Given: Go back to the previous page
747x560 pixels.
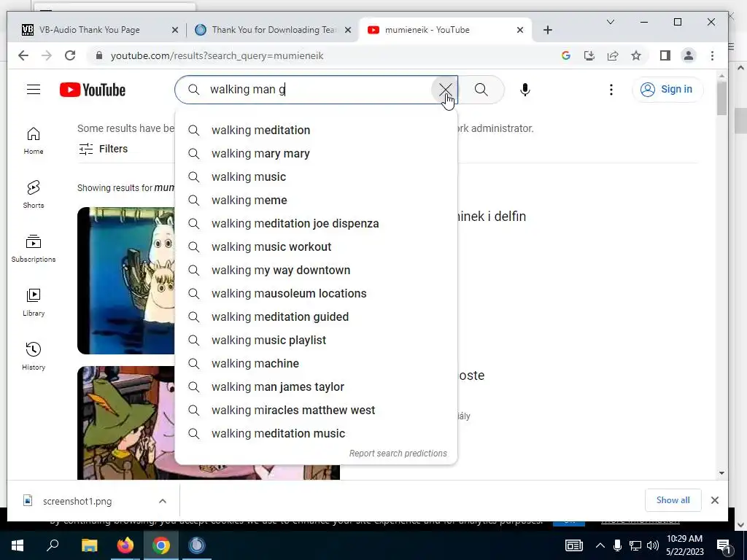Looking at the screenshot, I should 23,55.
